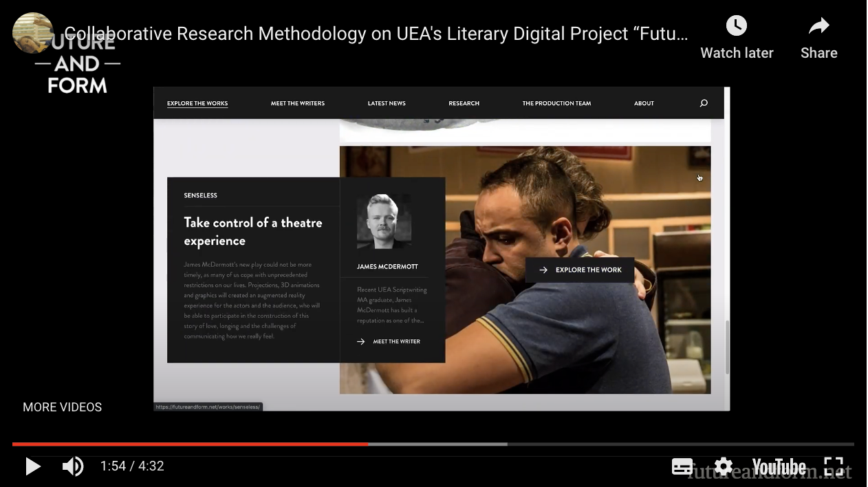This screenshot has width=868, height=487.
Task: Click MEET THE WRITER link
Action: coord(389,341)
